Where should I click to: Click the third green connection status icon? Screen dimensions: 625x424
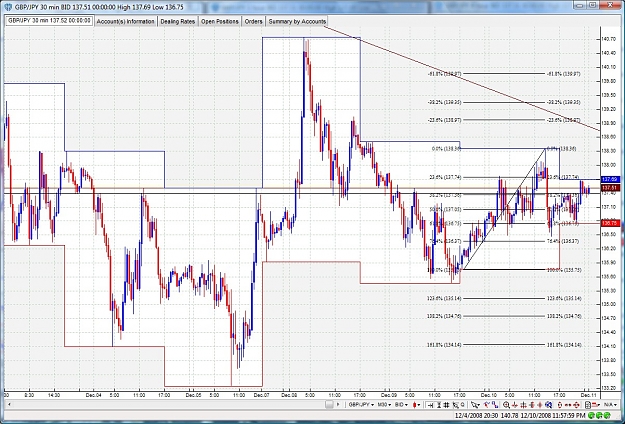click(x=607, y=416)
